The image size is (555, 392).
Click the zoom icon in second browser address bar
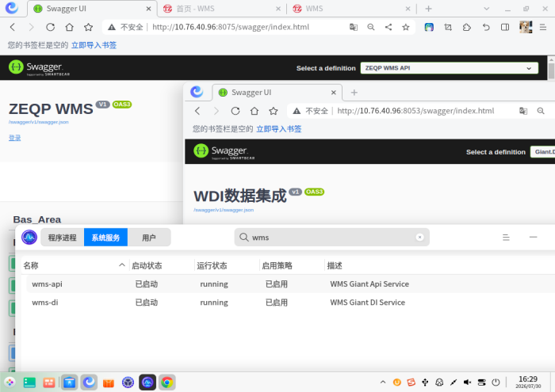541,111
